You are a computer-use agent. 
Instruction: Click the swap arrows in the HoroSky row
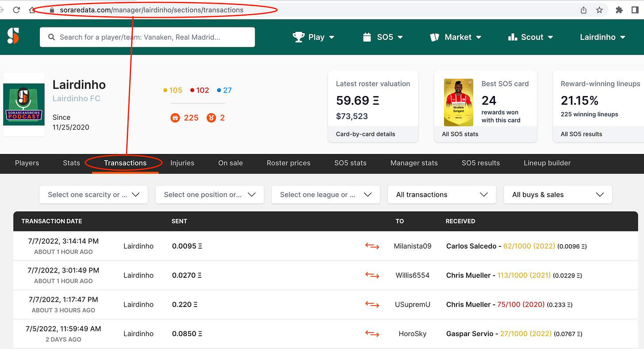tap(372, 334)
